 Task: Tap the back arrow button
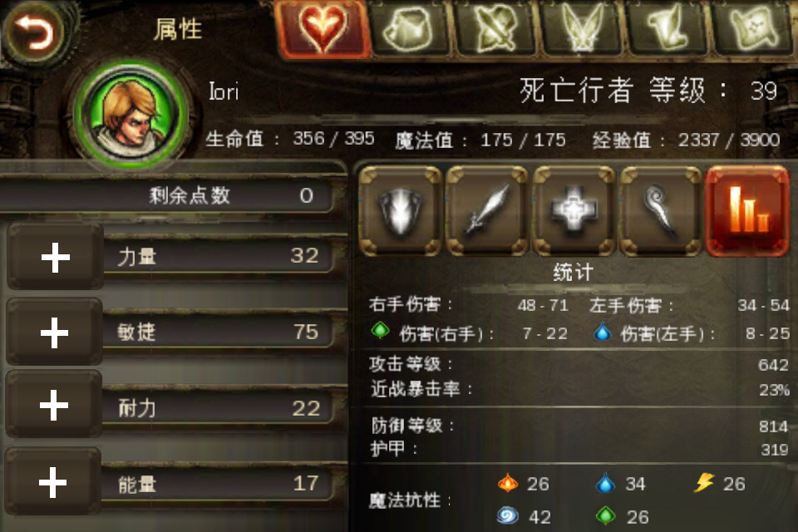point(34,32)
